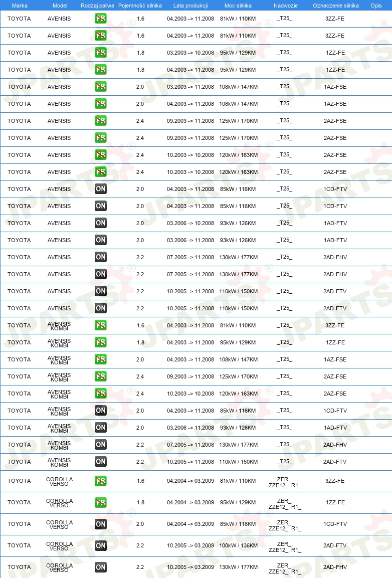Click petrol icon on Corolla Verso 1.6 row
The height and width of the screenshot is (578, 392).
click(101, 481)
